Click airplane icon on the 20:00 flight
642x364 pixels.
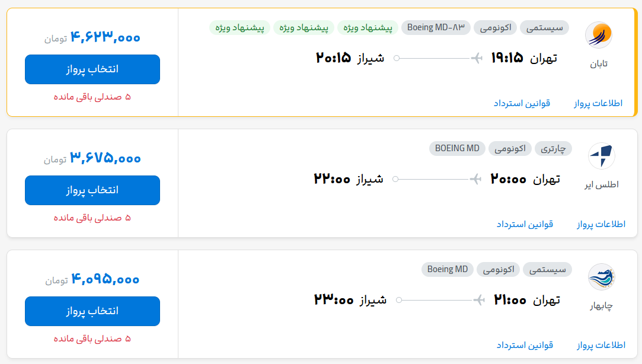[475, 179]
